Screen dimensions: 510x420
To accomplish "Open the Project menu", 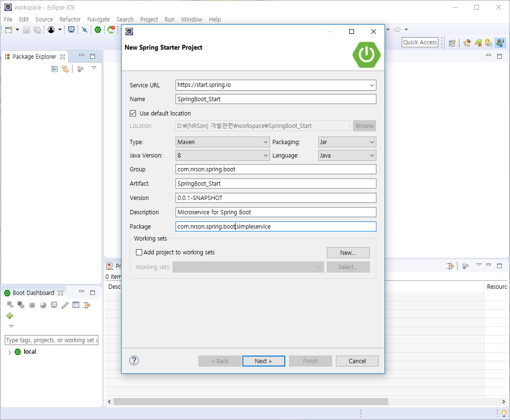I will click(149, 19).
